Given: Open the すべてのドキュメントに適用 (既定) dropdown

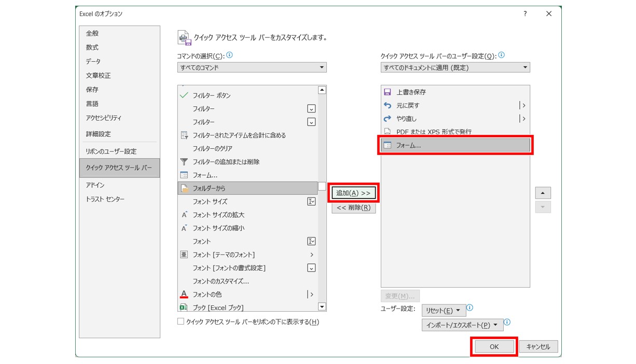Looking at the screenshot, I should point(455,67).
